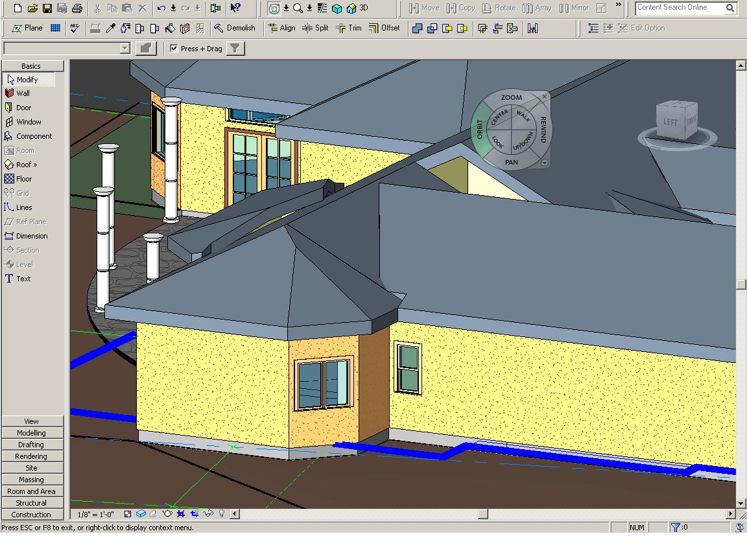The image size is (747, 560).
Task: Select the Window tool in Basics
Action: [23, 122]
